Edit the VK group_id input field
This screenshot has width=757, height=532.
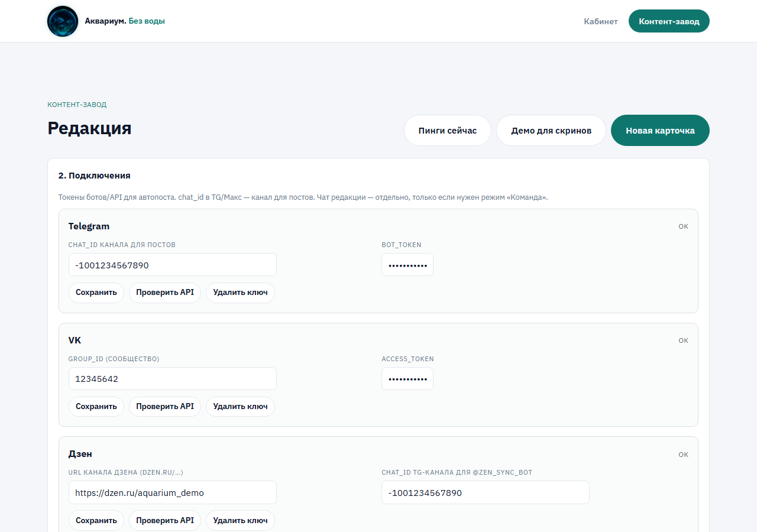click(173, 379)
